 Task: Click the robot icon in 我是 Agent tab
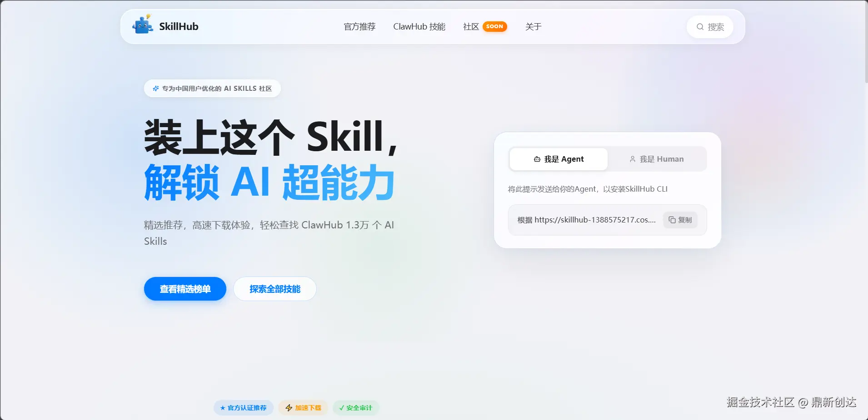537,159
